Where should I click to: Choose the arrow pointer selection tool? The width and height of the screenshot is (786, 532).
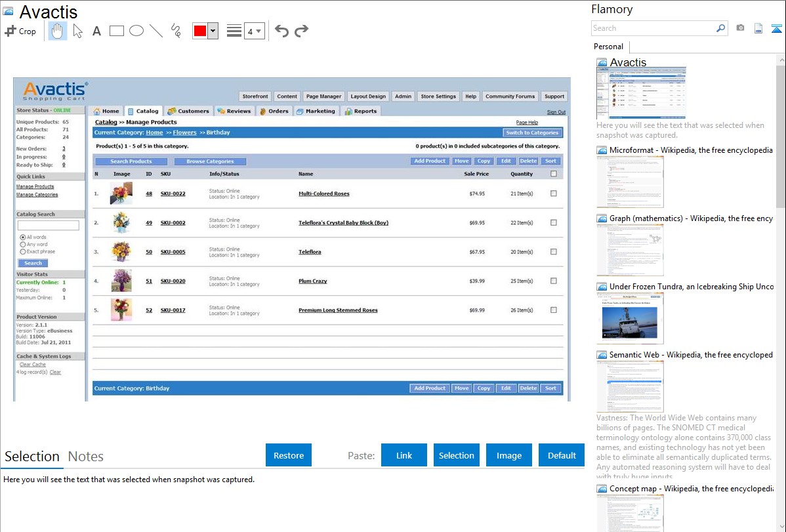(x=77, y=31)
